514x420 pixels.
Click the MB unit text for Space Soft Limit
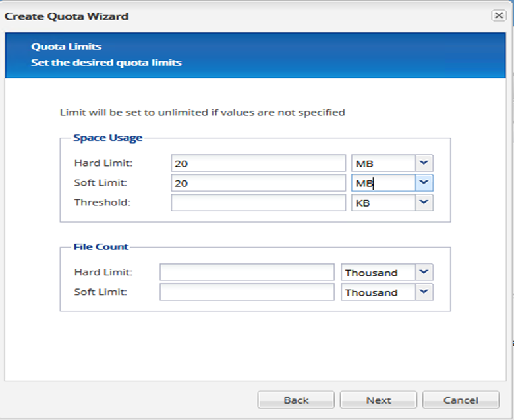tap(383, 183)
